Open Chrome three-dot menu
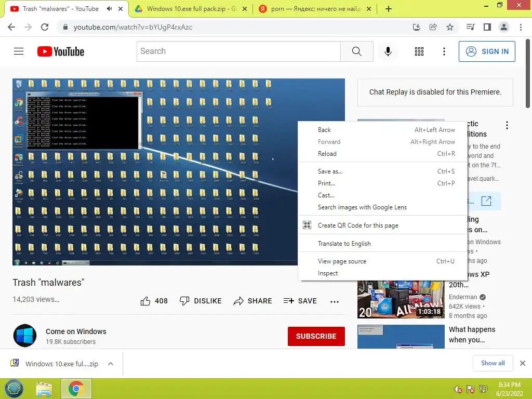 [x=521, y=27]
